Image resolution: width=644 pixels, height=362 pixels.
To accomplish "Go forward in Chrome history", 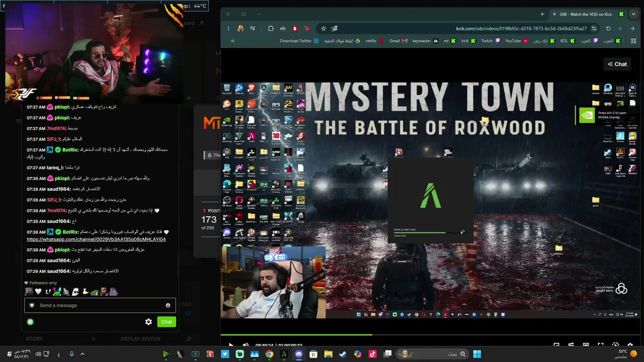I will (x=620, y=29).
